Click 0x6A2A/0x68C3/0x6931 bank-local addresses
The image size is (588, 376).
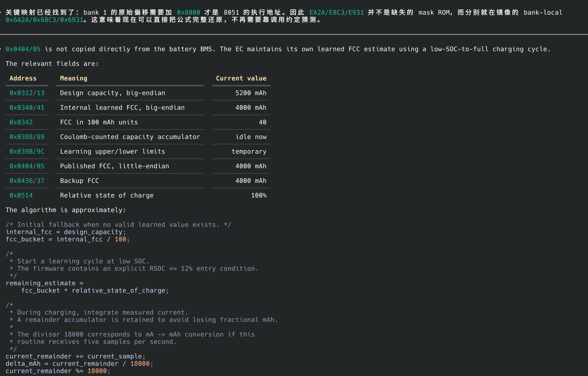[x=45, y=20]
